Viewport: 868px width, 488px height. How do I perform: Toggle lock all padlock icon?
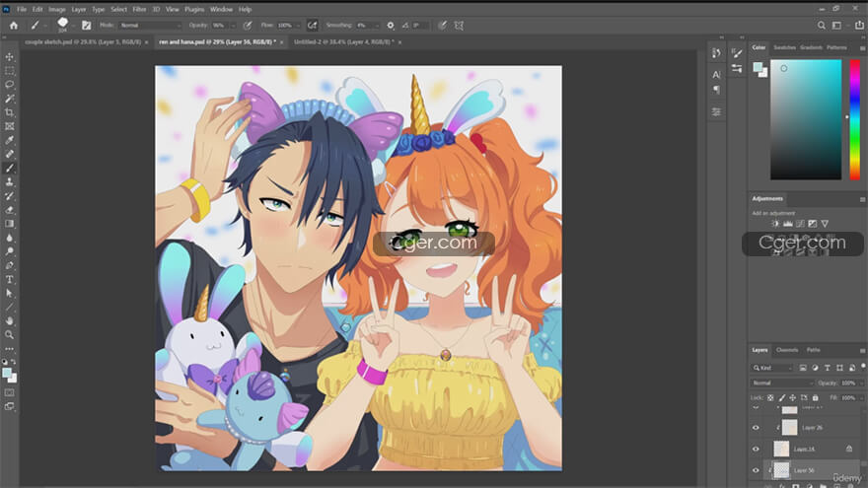pyautogui.click(x=816, y=398)
